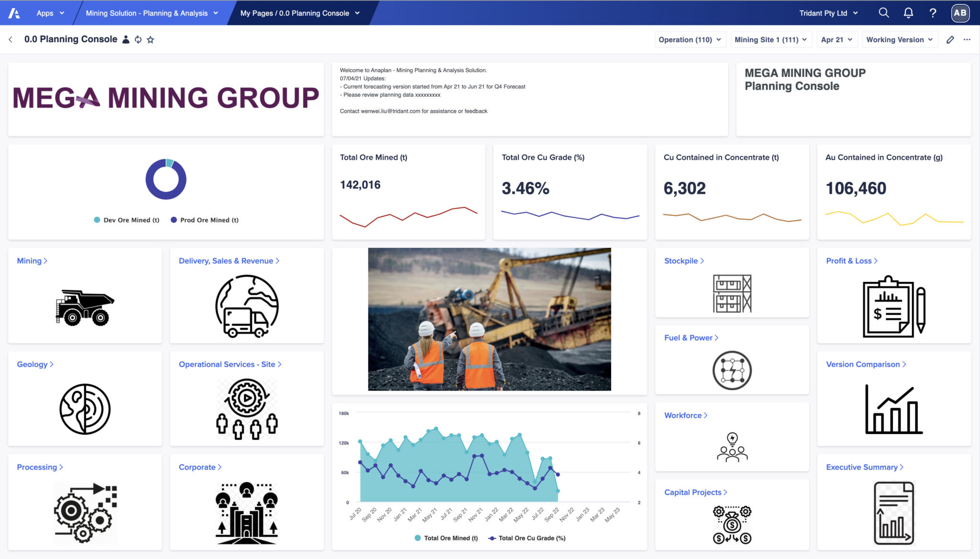Open the Working Version selector
Viewport: 980px width, 559px height.
click(899, 39)
